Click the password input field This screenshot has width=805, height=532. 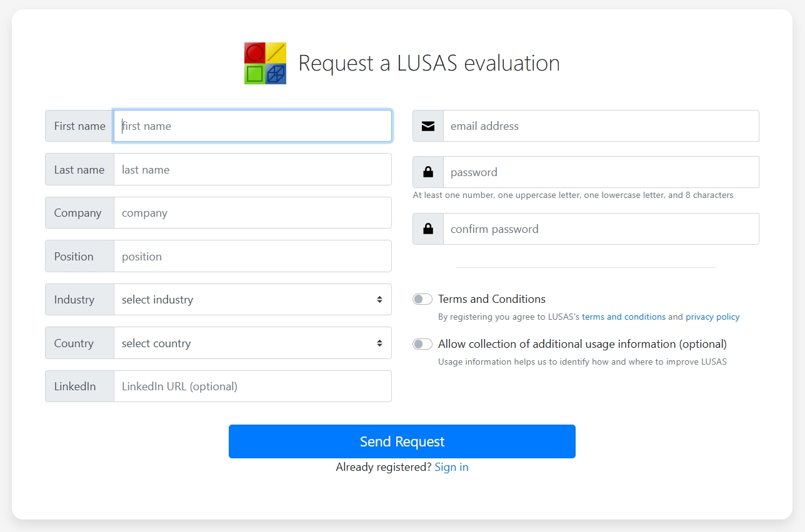tap(601, 172)
